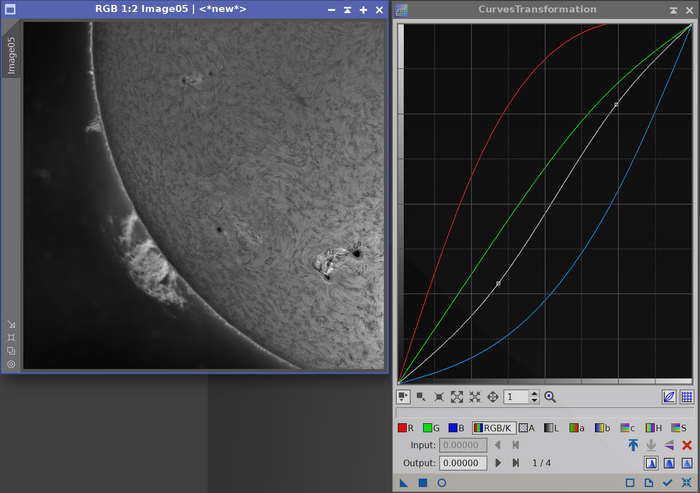Click the Output value field
700x493 pixels.
[x=462, y=462]
